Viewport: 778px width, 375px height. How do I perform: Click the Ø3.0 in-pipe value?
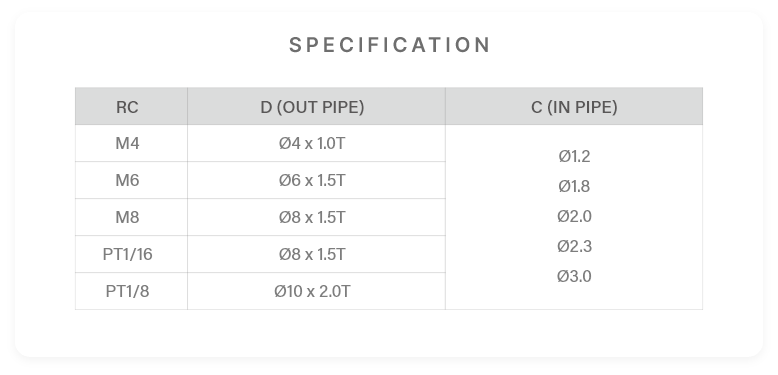coord(574,276)
